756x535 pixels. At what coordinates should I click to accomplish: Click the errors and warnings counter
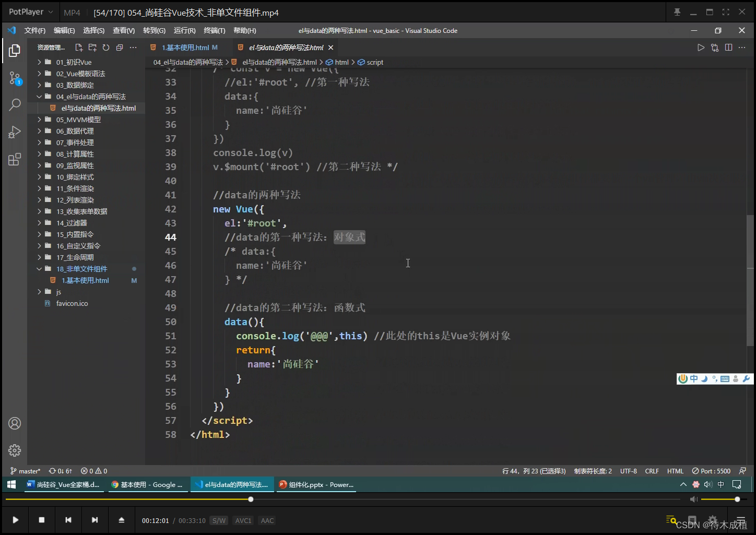94,471
